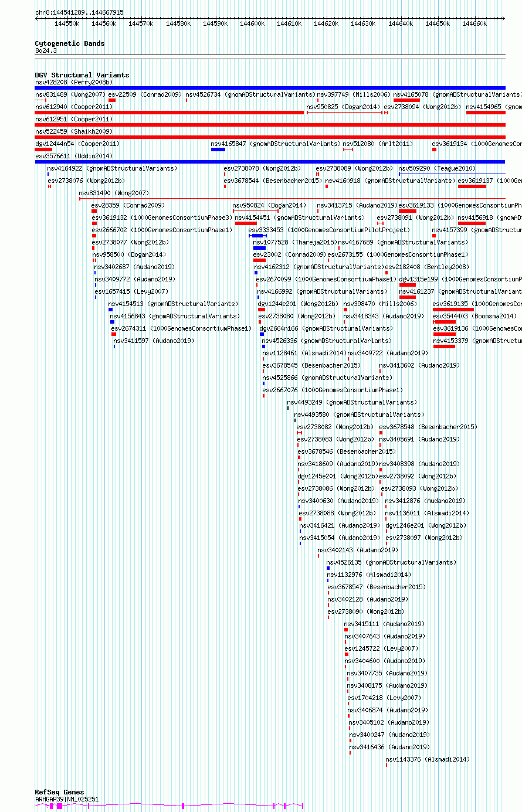
Task: Click the magenta ARHGAP39 gene model glyph
Action: pyautogui.click(x=169, y=806)
